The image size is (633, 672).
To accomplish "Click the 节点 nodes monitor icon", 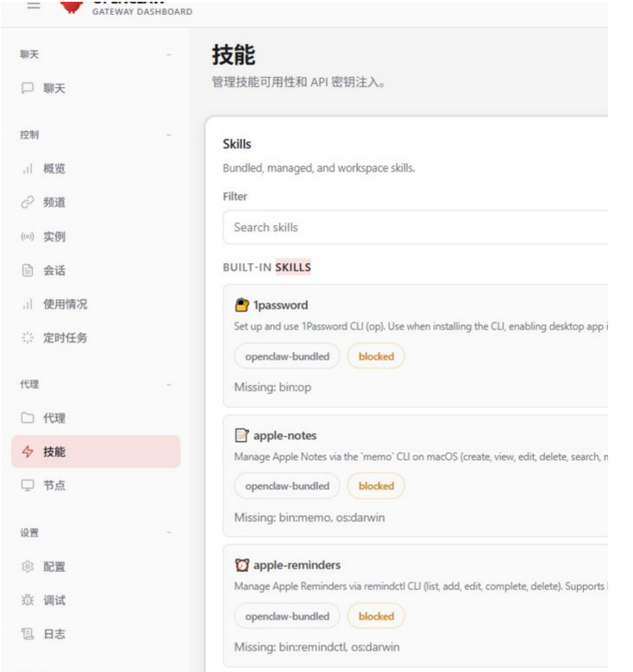I will 28,486.
